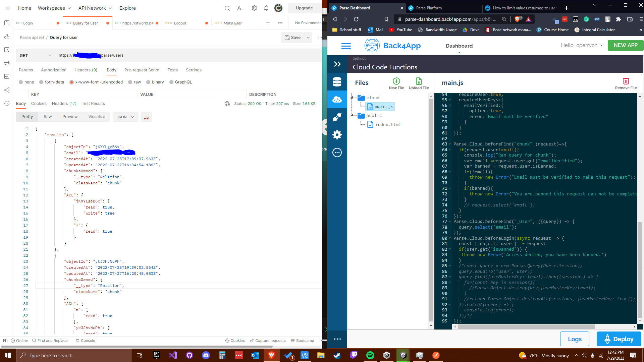Click the Upload File icon
The width and height of the screenshot is (644, 362).
coord(419,81)
